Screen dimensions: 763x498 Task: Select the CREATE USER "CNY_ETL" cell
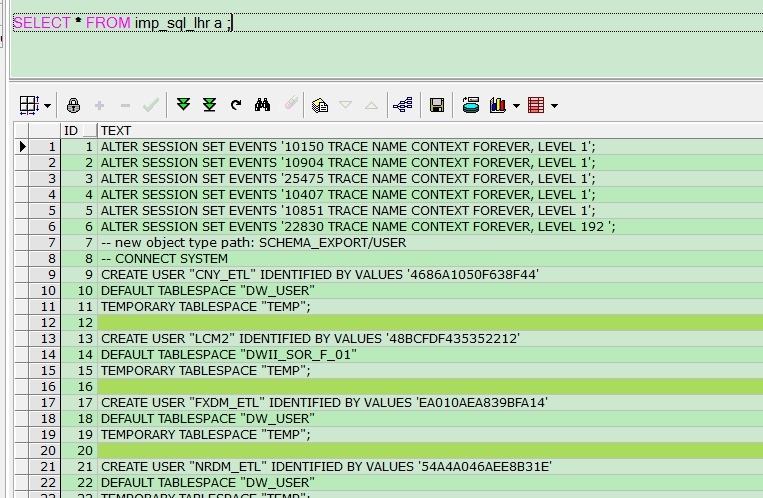319,275
